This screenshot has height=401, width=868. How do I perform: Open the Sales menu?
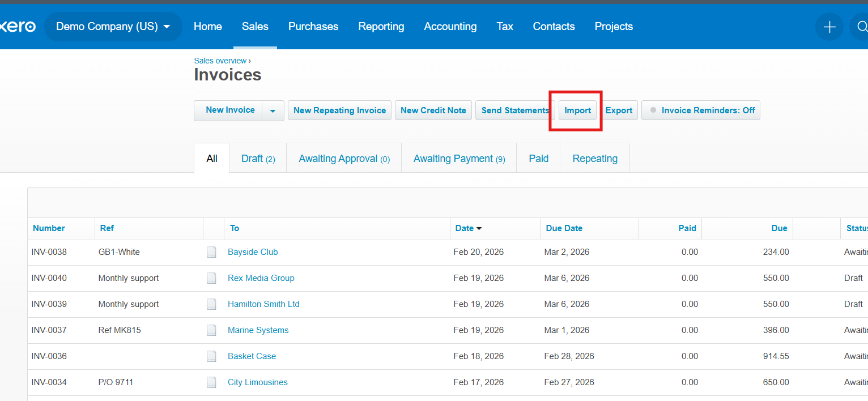pyautogui.click(x=255, y=27)
